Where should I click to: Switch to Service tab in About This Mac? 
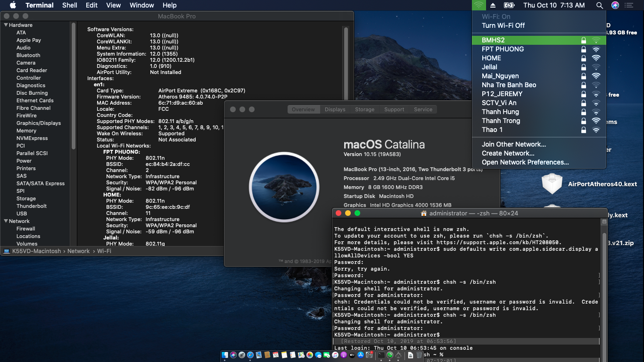tap(423, 109)
